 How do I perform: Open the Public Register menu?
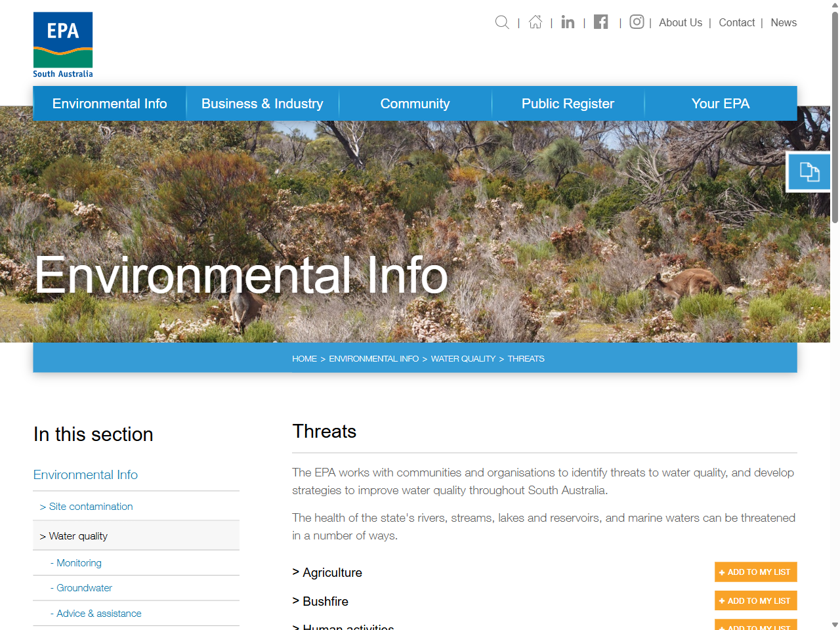[568, 103]
